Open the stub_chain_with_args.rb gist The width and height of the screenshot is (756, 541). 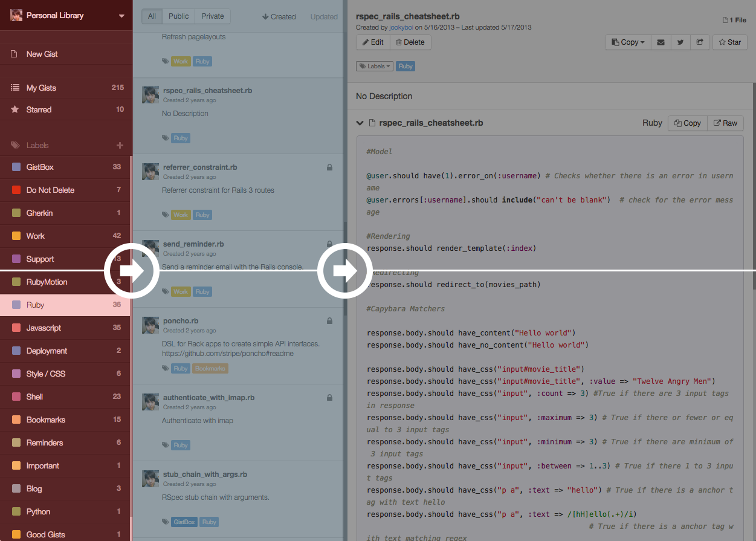205,475
